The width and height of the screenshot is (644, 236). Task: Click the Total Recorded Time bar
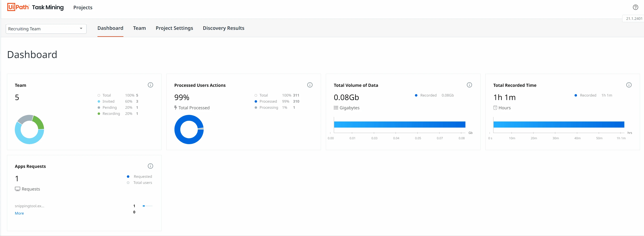(x=559, y=124)
